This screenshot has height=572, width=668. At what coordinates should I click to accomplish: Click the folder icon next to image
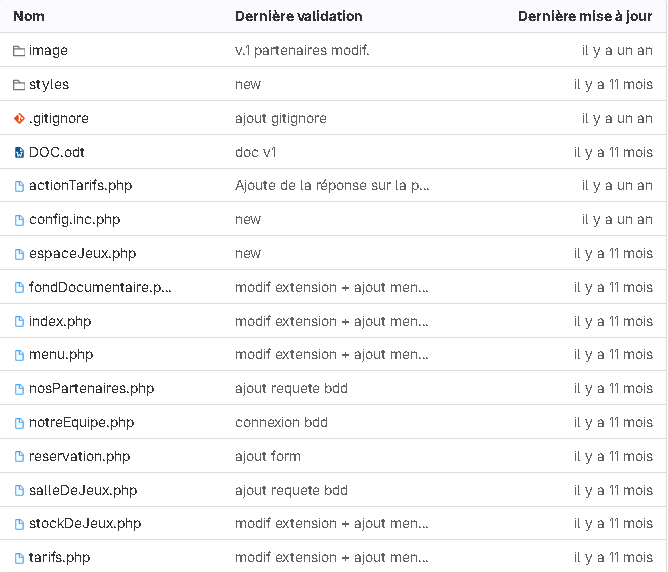pos(19,51)
